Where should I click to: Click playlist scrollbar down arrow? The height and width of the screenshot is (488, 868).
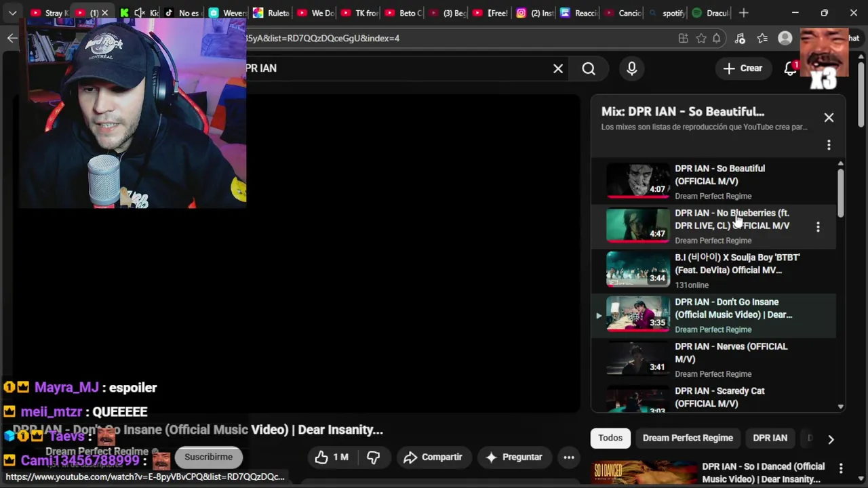tap(841, 407)
